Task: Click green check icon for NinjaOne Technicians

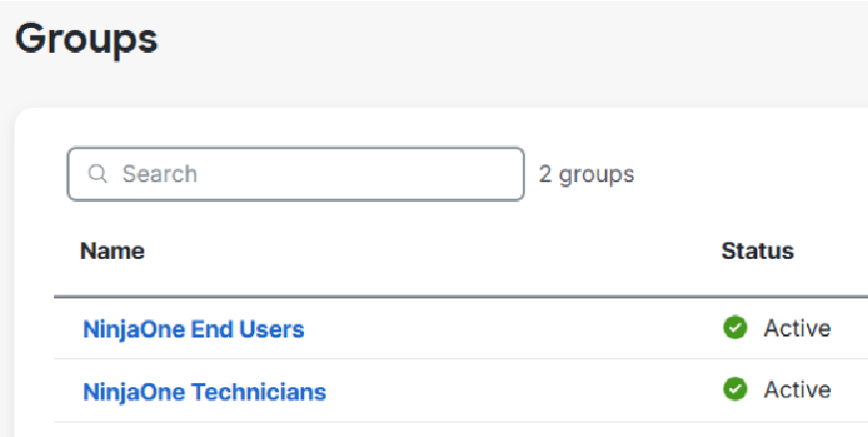Action: point(735,389)
